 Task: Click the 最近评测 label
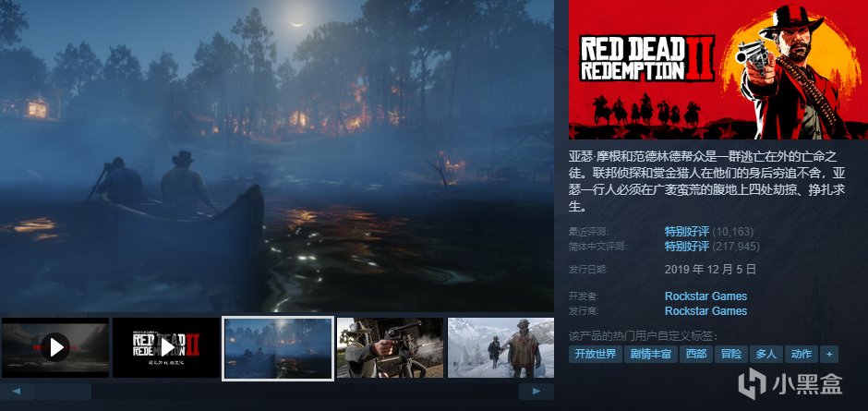click(588, 232)
